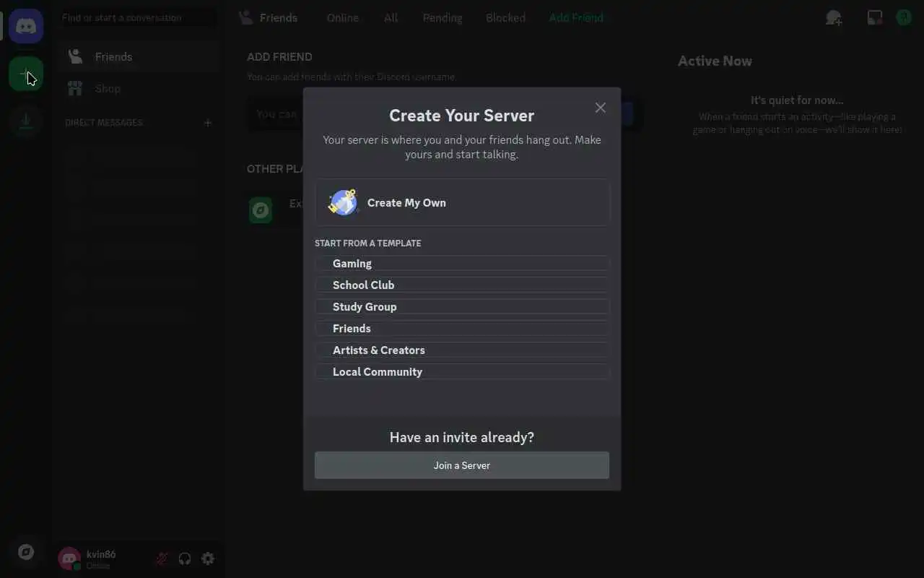Open the Inbox icon in top bar
Image resolution: width=924 pixels, height=578 pixels.
pyautogui.click(x=874, y=17)
